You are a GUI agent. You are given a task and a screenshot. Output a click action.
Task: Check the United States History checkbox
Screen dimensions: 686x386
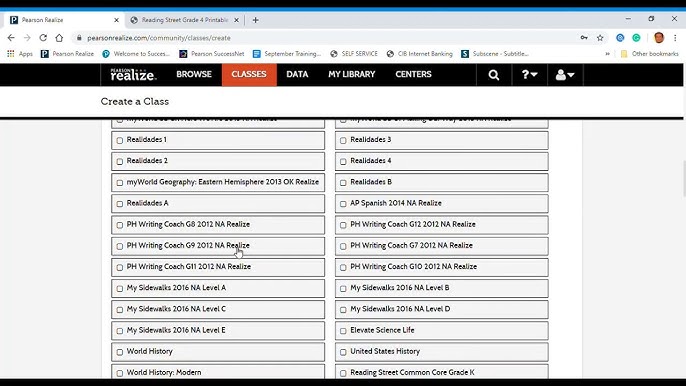click(x=343, y=352)
